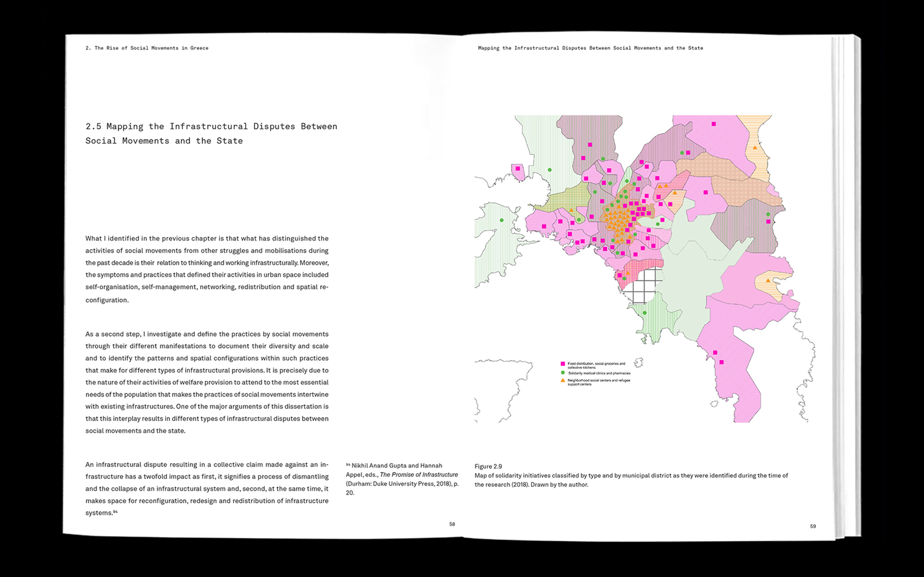924x577 pixels.
Task: Click the 'The Promise of Infrastructure' italic title
Action: (x=419, y=475)
